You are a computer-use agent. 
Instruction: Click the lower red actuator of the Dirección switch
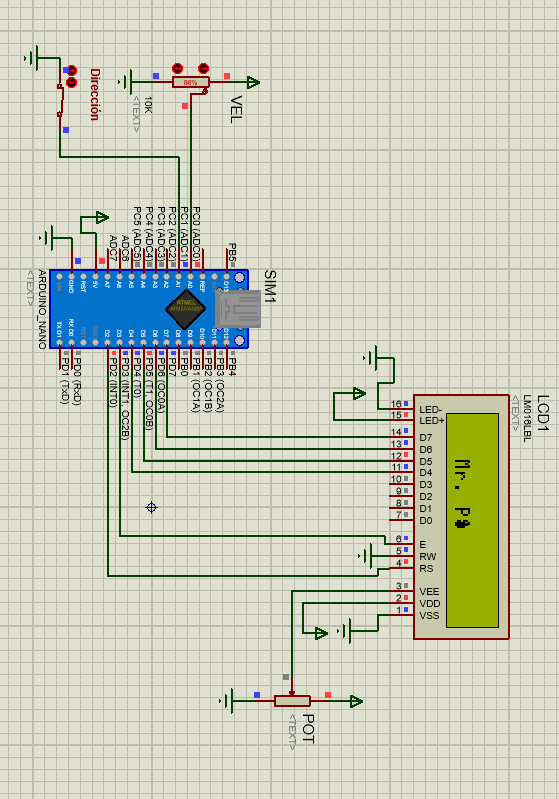click(72, 82)
